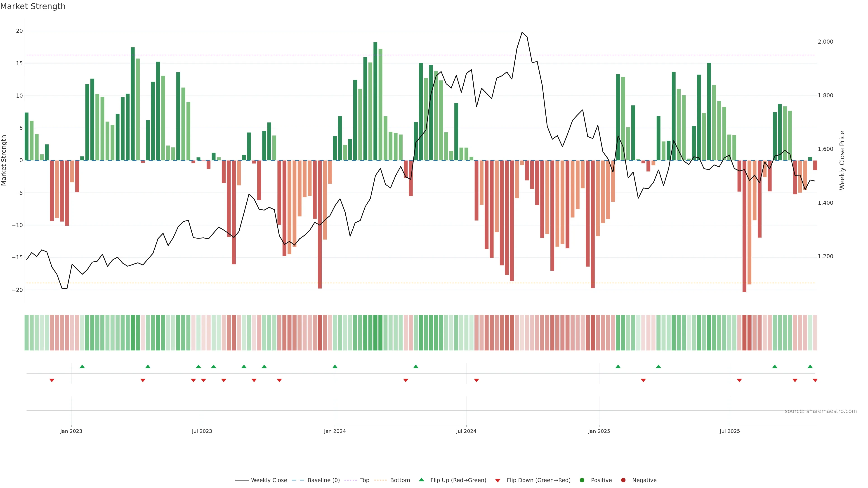This screenshot has height=488, width=868.
Task: Click the Flip Down red triangle legend icon
Action: coord(498,481)
